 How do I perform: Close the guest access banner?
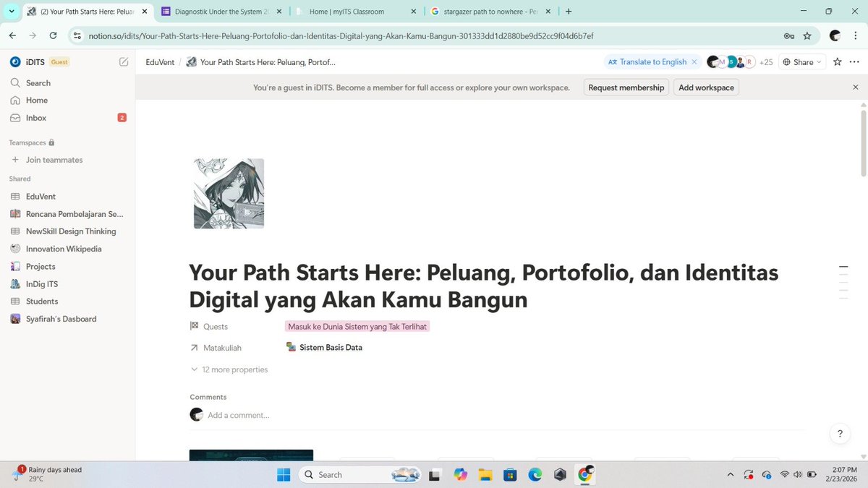856,87
